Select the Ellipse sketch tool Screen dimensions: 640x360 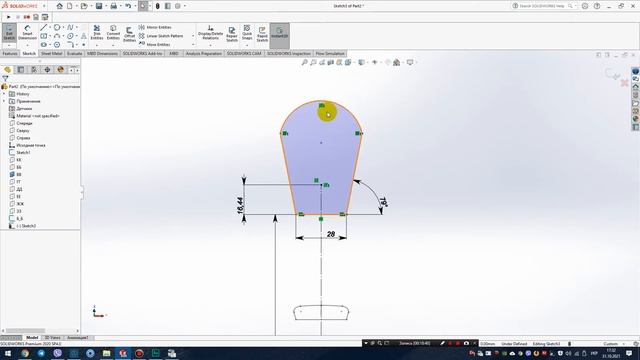coord(70,36)
